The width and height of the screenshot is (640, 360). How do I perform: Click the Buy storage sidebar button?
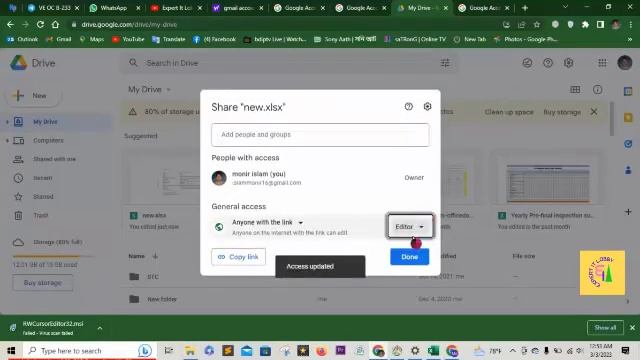point(43,282)
